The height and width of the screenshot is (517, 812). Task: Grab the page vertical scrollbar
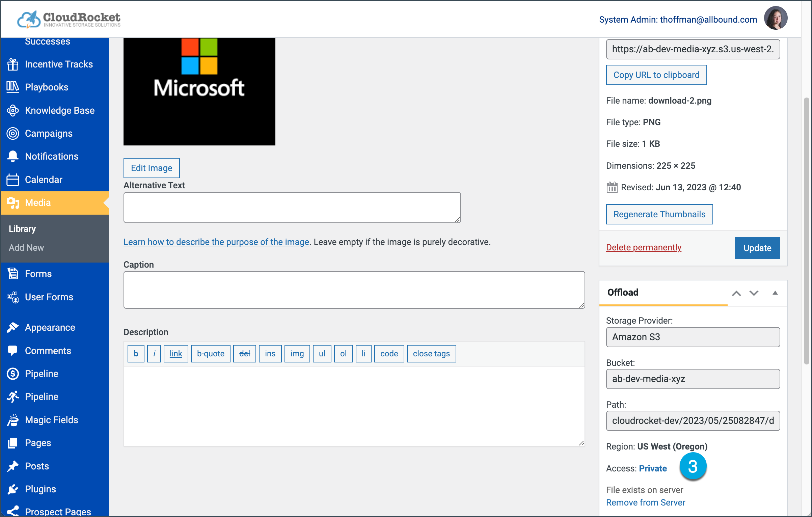807,231
